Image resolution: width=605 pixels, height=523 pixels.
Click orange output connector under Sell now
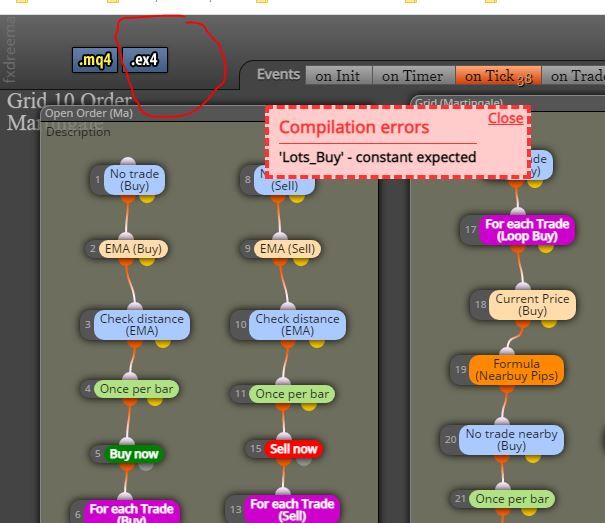(x=284, y=461)
